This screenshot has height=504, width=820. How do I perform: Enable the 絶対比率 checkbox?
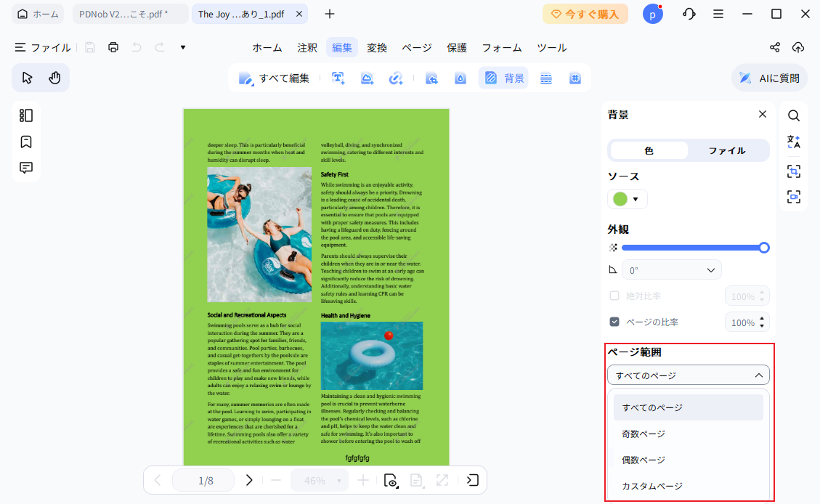coord(614,296)
